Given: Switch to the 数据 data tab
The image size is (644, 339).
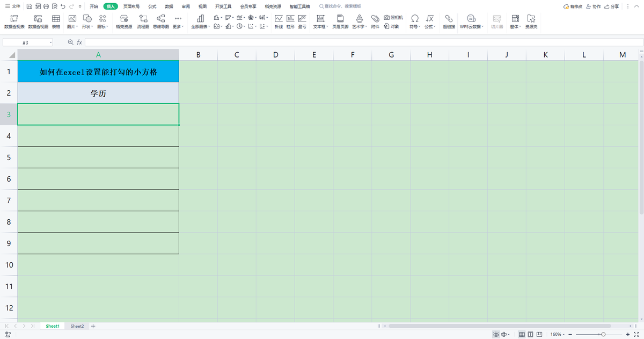Looking at the screenshot, I should coord(169,6).
